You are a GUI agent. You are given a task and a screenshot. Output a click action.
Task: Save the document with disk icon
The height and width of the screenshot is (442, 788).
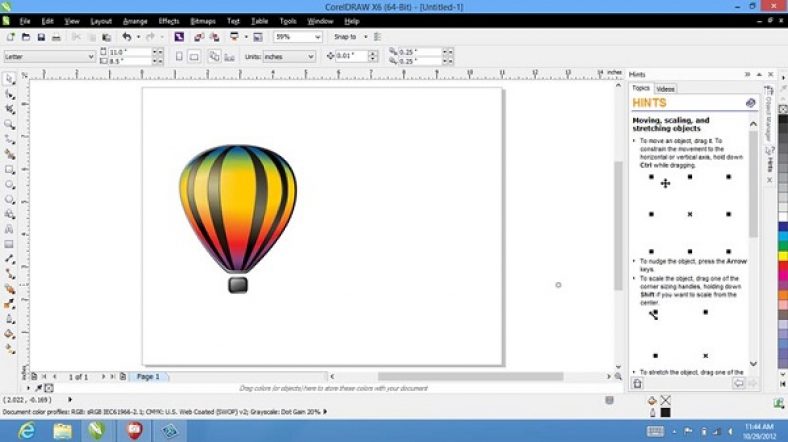click(41, 37)
